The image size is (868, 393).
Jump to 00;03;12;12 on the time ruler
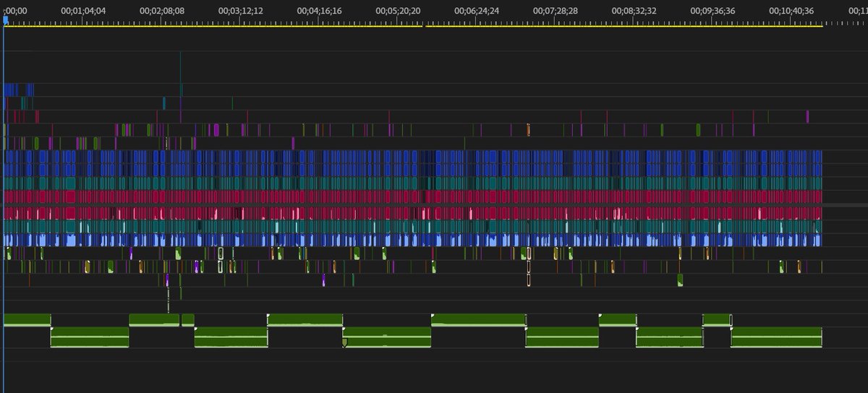click(x=241, y=12)
